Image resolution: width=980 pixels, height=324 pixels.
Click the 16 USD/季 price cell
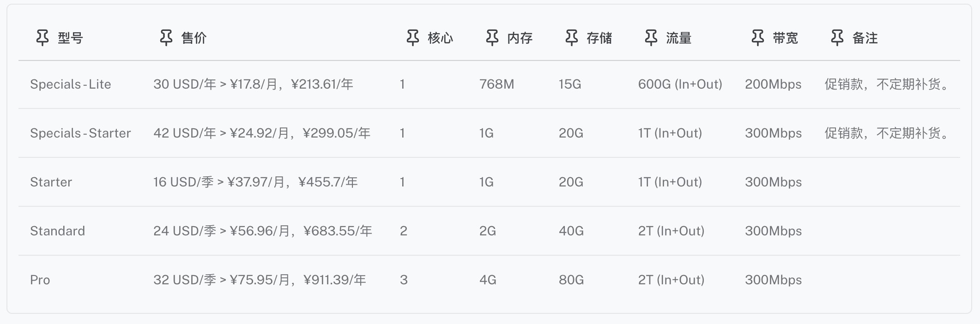point(255,182)
